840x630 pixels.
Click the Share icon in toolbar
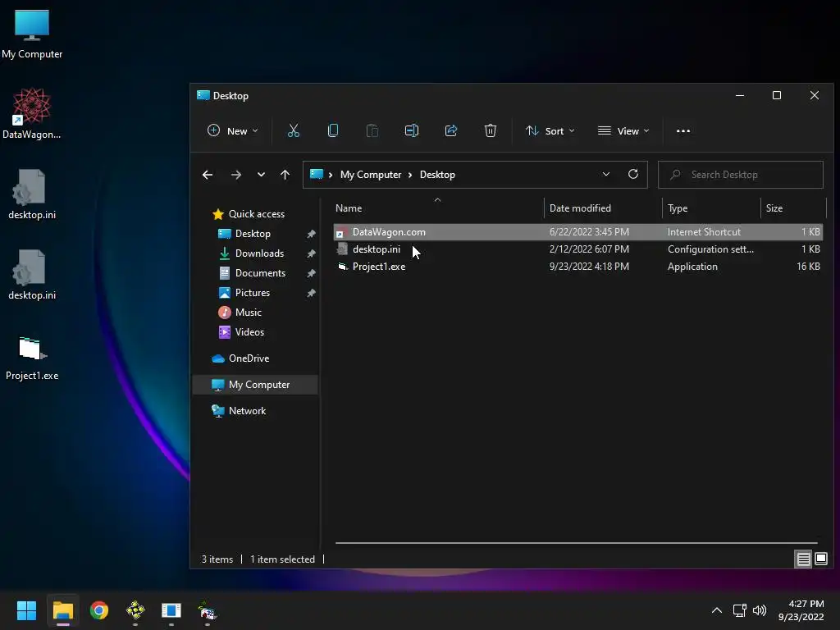tap(451, 130)
